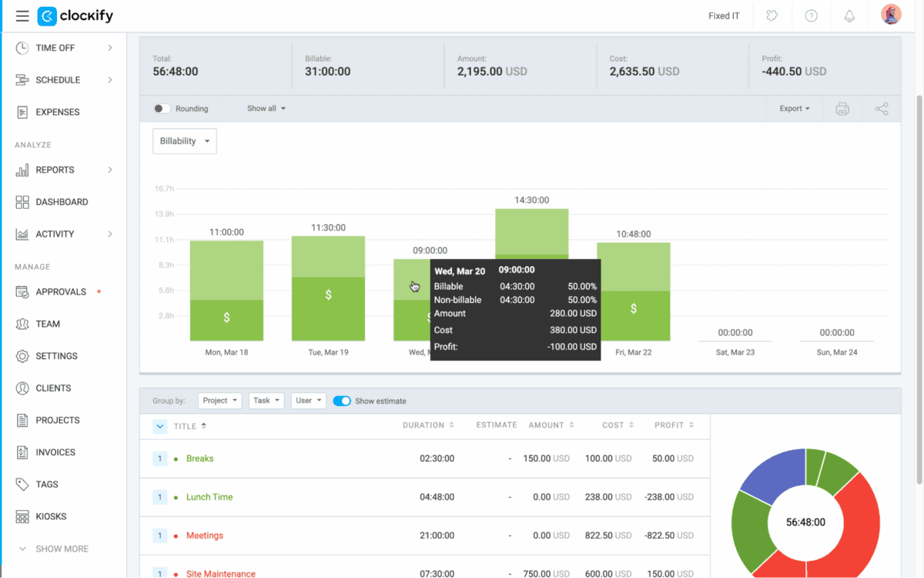Sort the table by Duration
924x578 pixels.
pos(428,425)
